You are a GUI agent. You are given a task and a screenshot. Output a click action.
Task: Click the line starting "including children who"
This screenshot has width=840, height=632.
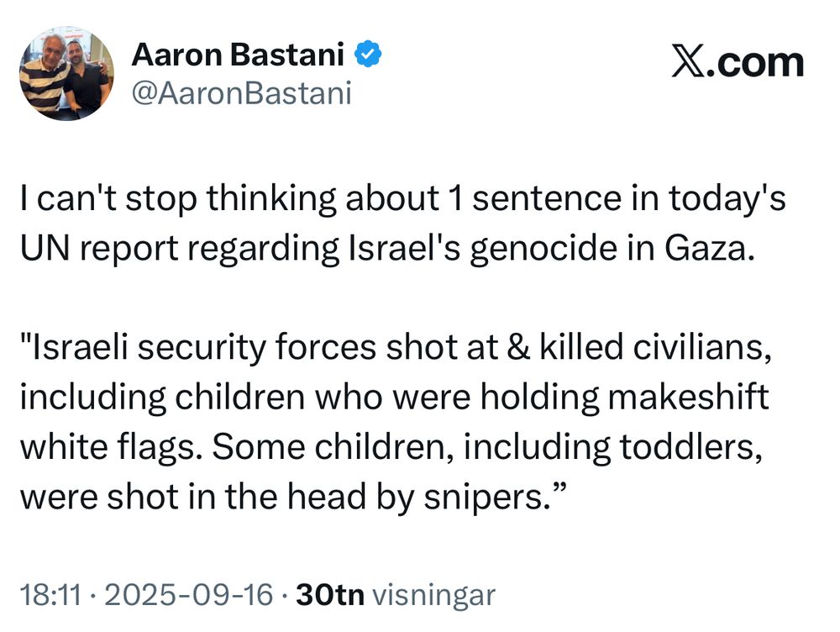click(x=394, y=398)
